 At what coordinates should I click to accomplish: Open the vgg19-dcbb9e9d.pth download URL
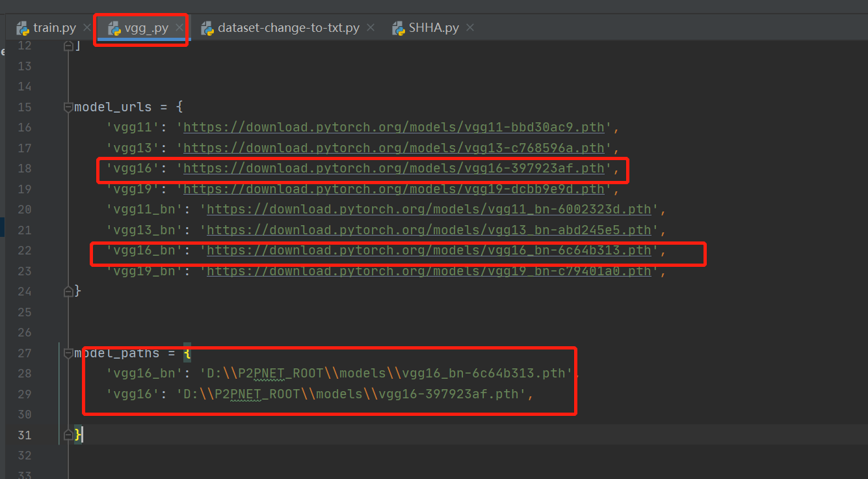tap(394, 189)
